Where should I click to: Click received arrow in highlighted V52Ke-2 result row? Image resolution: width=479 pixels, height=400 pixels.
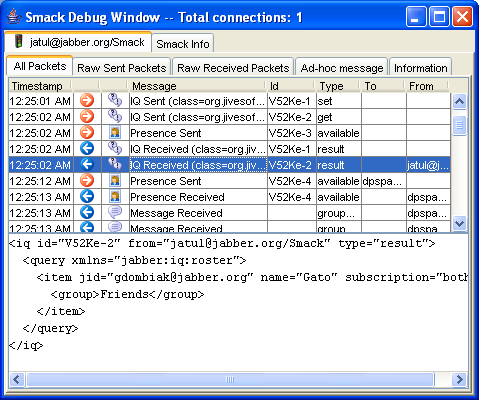87,164
